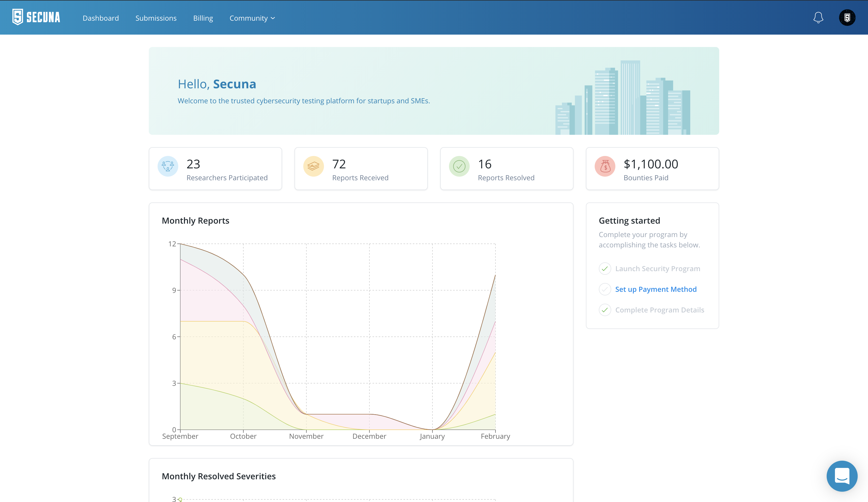Screen dimensions: 868x502
Task: Click the Reports Received stack icon
Action: 313,167
